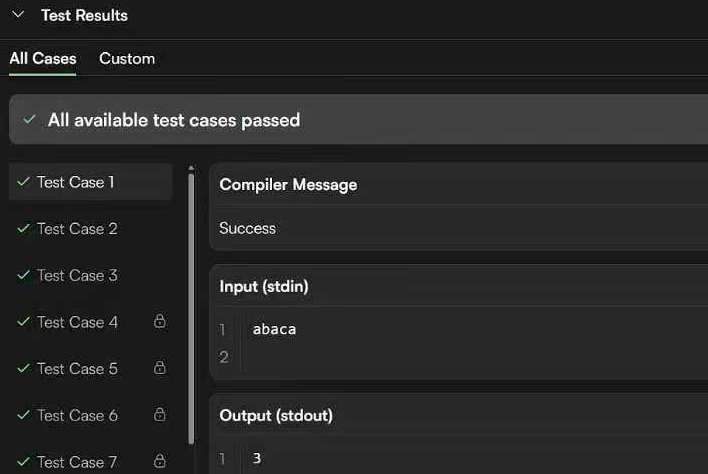Click the Compiler Message Success text
The width and height of the screenshot is (708, 474).
click(x=248, y=229)
